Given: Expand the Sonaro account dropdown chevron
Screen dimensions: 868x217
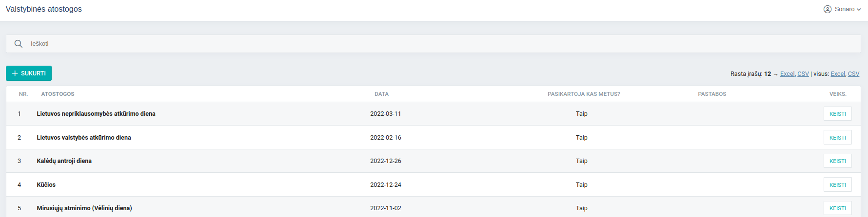Looking at the screenshot, I should (859, 10).
